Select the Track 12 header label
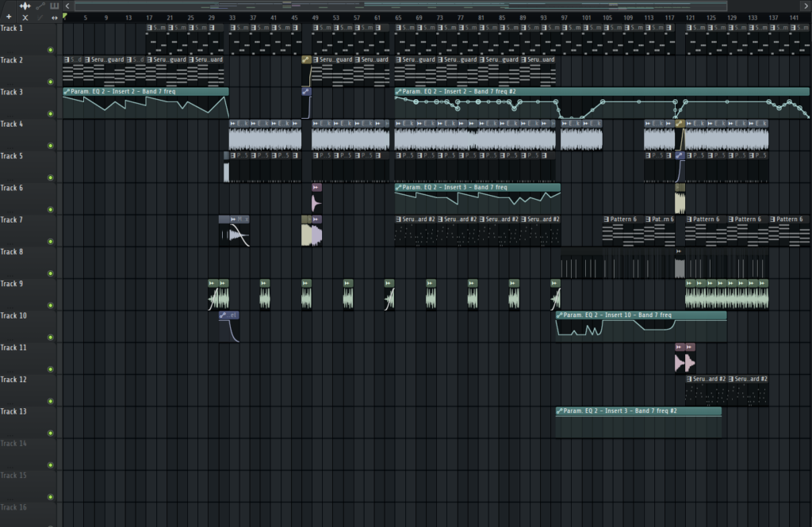This screenshot has width=812, height=527. point(13,380)
